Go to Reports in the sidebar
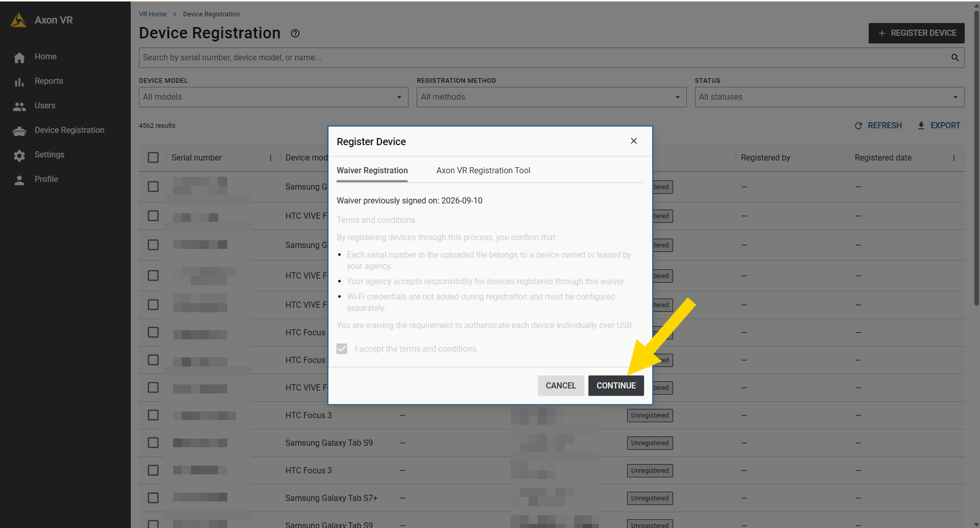The height and width of the screenshot is (528, 980). [49, 81]
